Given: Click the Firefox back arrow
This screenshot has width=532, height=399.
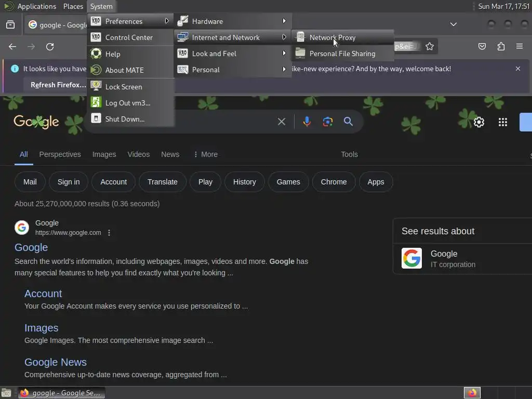Looking at the screenshot, I should coord(12,46).
